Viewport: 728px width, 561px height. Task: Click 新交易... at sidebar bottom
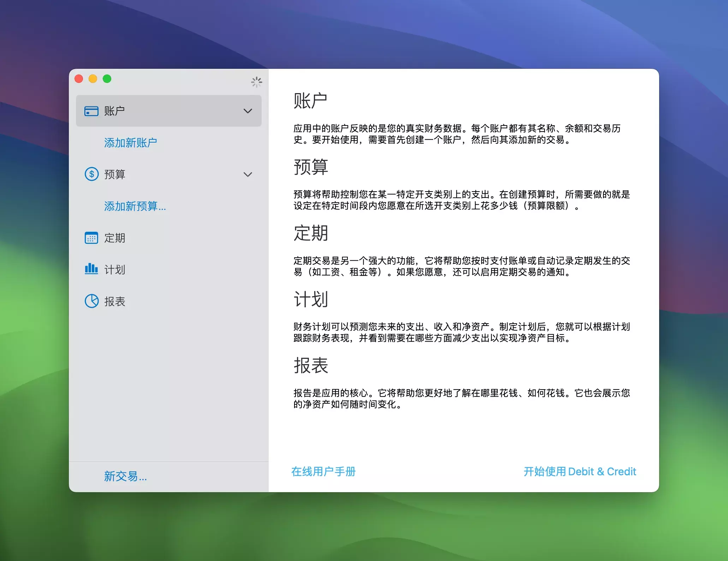[125, 476]
